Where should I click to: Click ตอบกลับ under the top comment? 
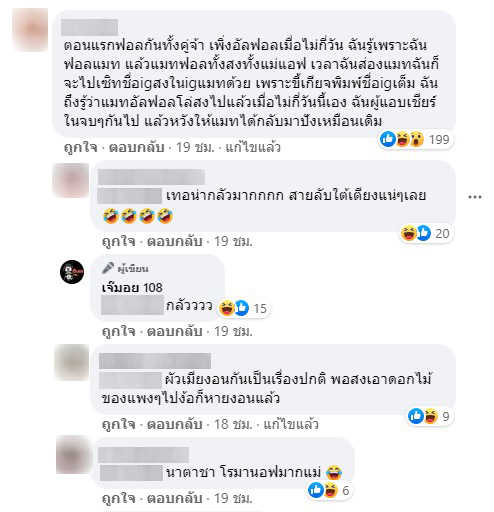point(137,147)
